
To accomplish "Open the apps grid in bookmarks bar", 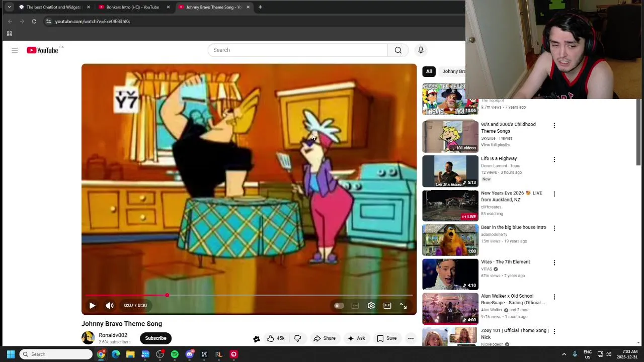I will tap(9, 34).
